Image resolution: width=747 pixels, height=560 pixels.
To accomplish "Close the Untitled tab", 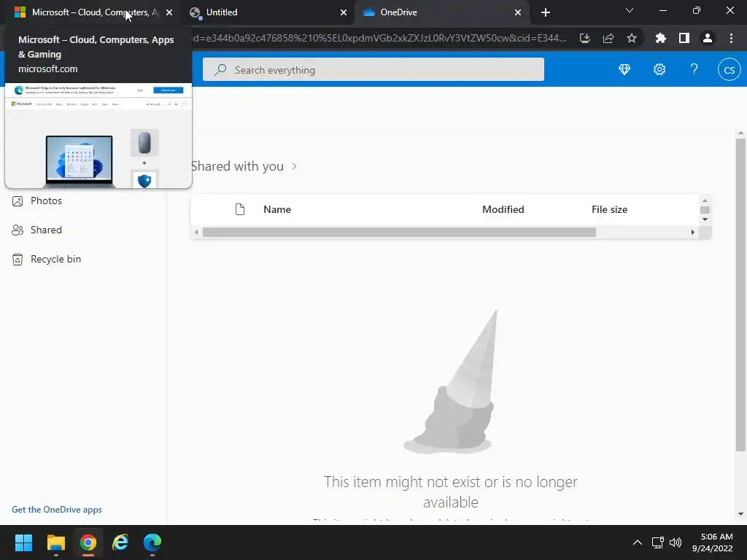I will click(344, 12).
